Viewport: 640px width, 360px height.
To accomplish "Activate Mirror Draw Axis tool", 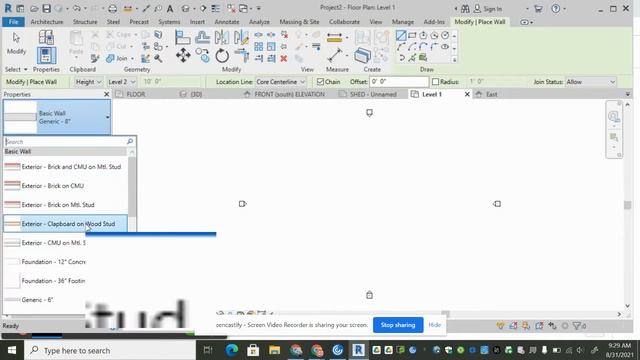I will (x=241, y=38).
